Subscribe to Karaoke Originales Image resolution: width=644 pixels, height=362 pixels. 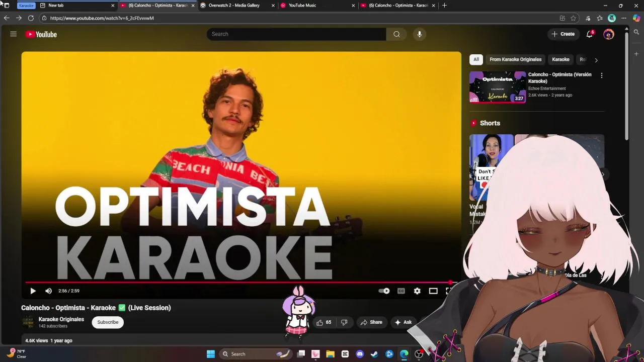(108, 322)
